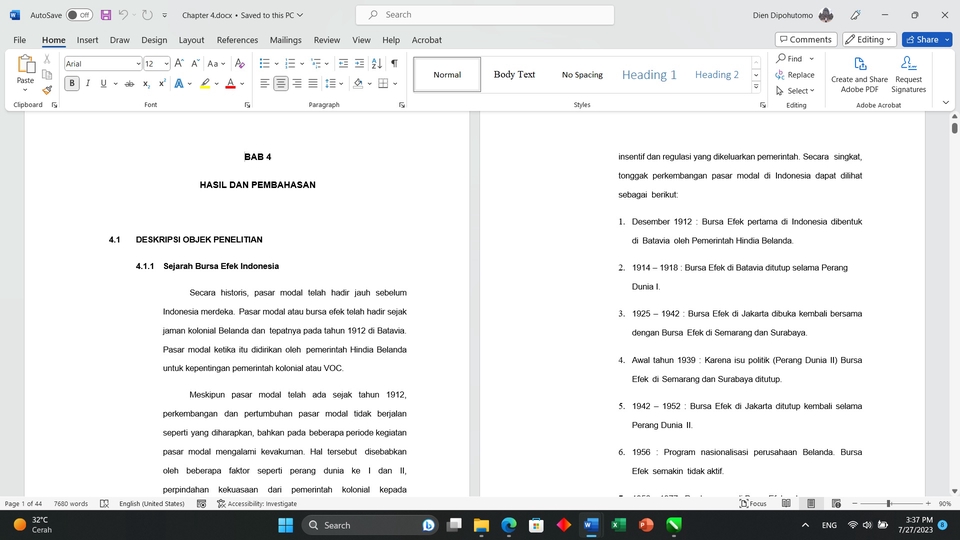Open the font size dropdown

tap(166, 64)
